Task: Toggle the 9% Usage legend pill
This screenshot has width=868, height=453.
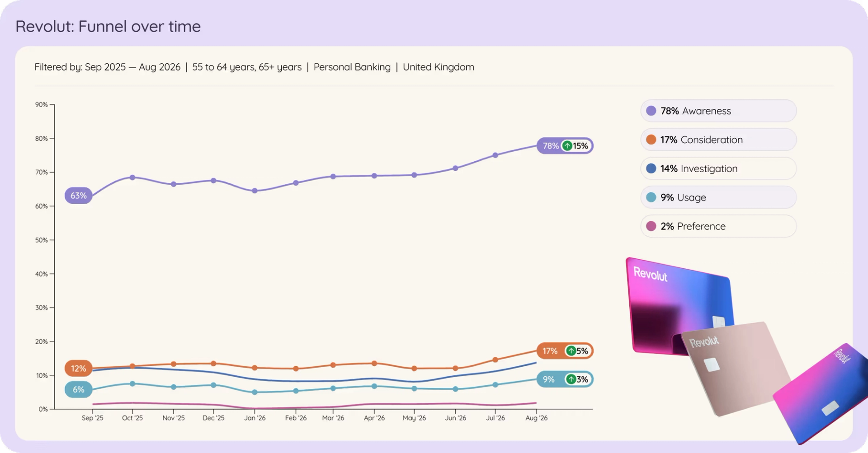Action: [718, 197]
